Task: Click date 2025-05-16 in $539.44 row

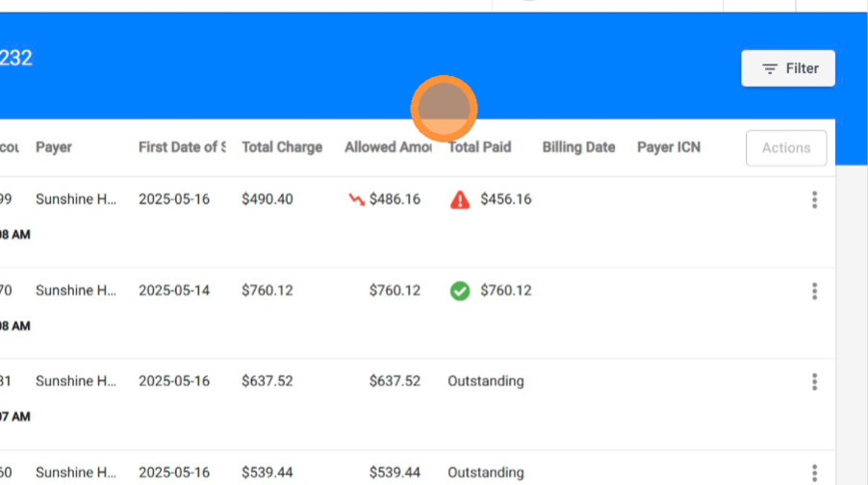Action: (174, 472)
